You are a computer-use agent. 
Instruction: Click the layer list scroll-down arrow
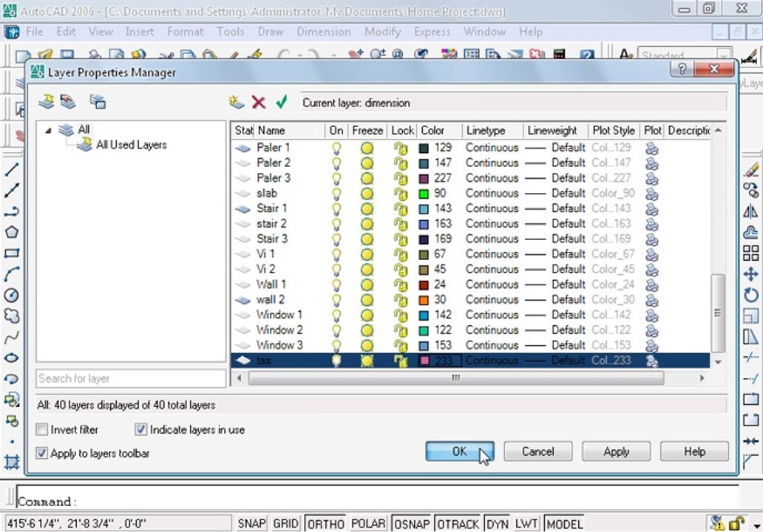[x=718, y=362]
